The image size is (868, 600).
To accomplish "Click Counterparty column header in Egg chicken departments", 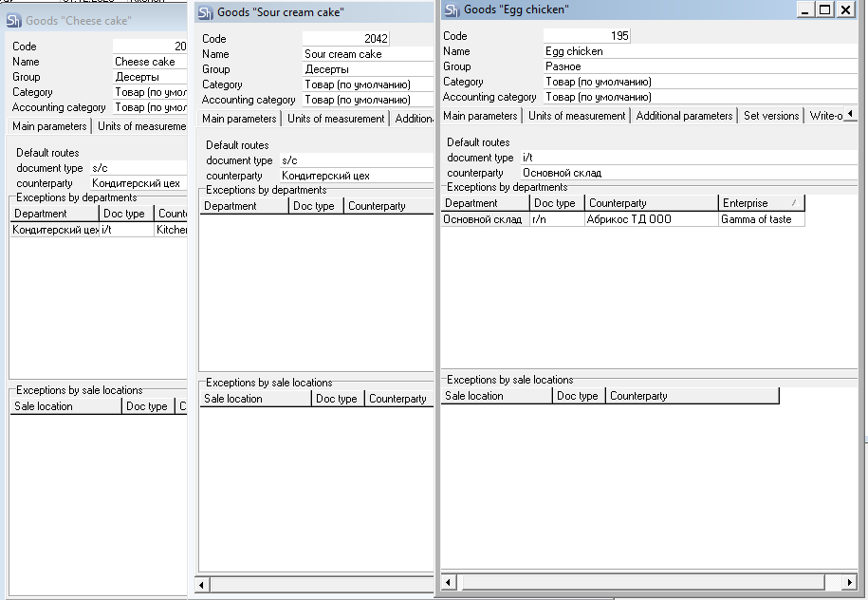I will click(651, 203).
